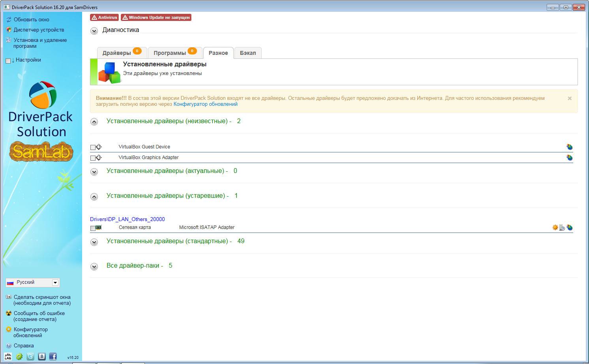Click the web search icon for VirtualBox Guest Device
Screen dimensions: 589x364
pyautogui.click(x=570, y=147)
